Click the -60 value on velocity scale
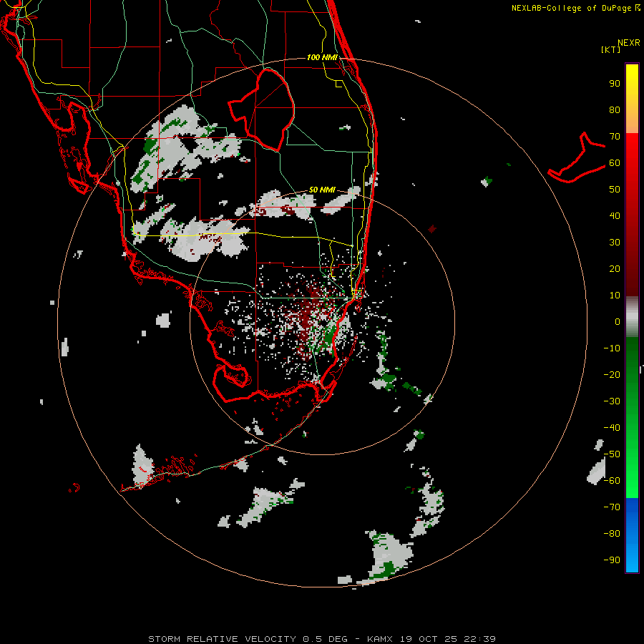644x644 pixels. [x=612, y=481]
